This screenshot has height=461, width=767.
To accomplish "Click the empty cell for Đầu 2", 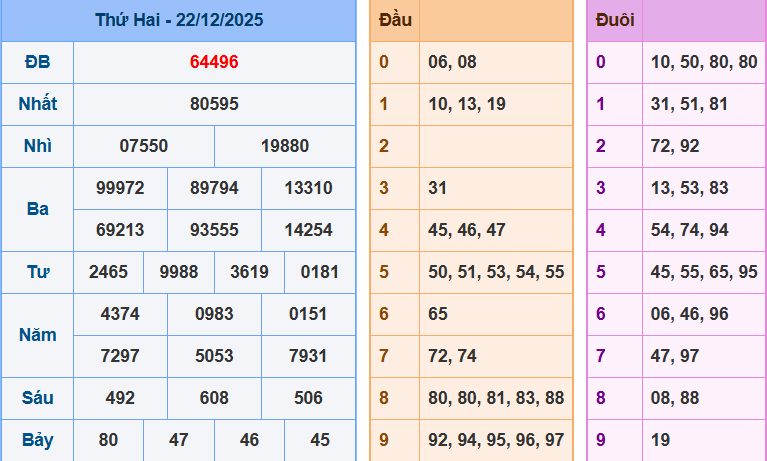I will [496, 146].
